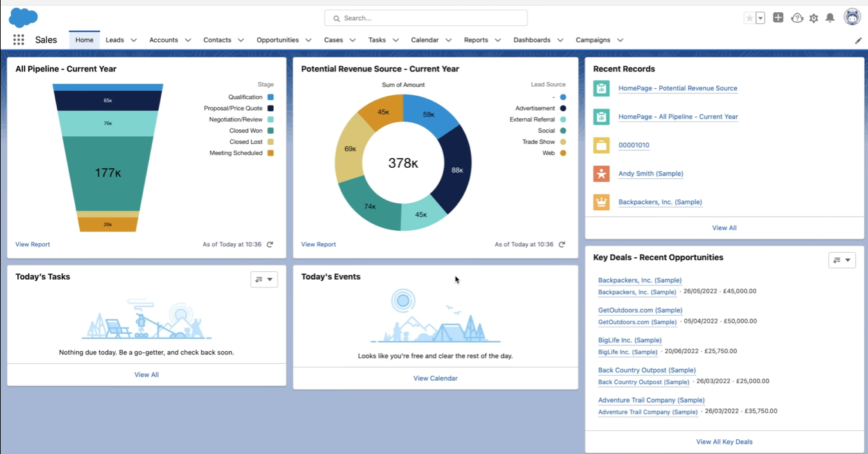Toggle the favorite star for this page

point(750,18)
